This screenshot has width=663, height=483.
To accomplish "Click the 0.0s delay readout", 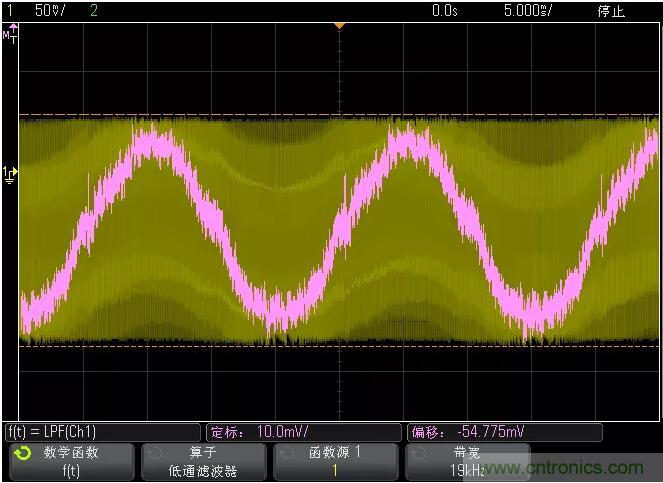I will click(x=446, y=11).
